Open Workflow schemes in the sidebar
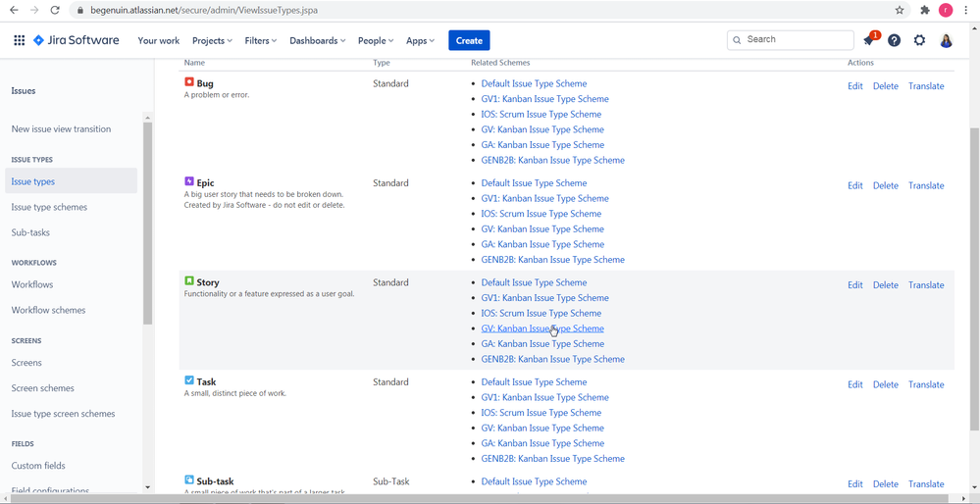Viewport: 980px width, 504px height. 49,310
